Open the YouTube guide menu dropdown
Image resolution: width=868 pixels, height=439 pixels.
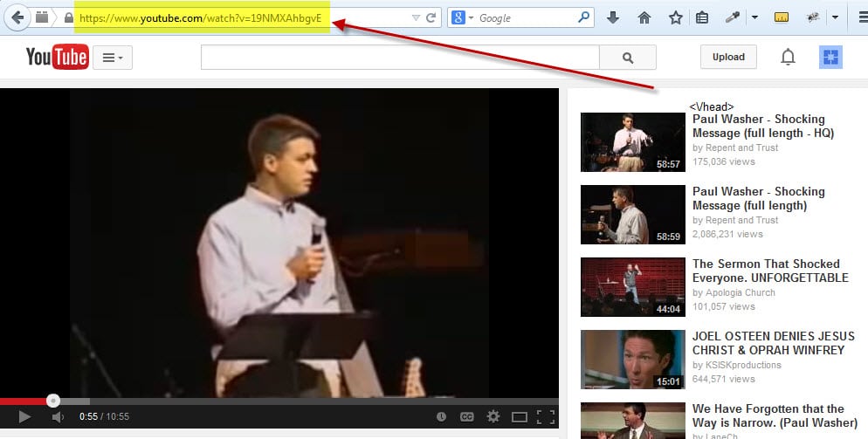pyautogui.click(x=113, y=58)
